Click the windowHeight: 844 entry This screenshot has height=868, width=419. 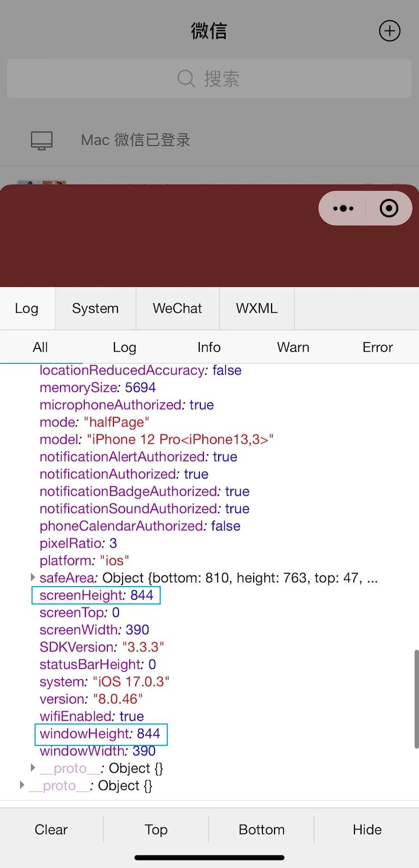[100, 734]
